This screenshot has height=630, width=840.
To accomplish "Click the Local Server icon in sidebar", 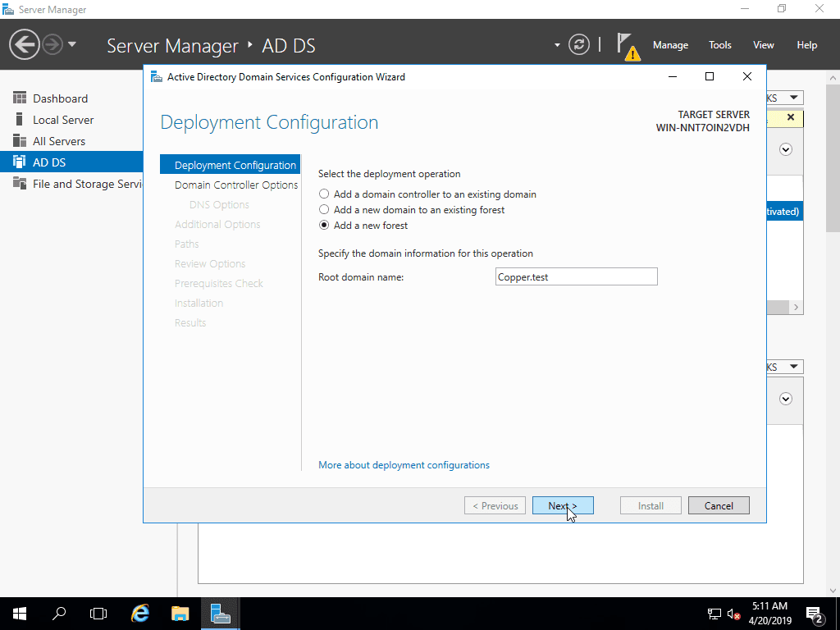I will [20, 120].
